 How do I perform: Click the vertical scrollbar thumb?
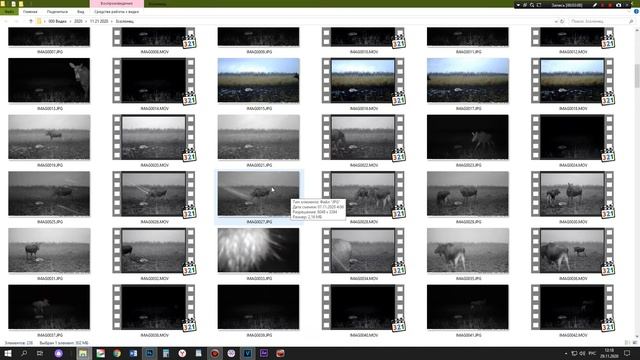[637, 76]
